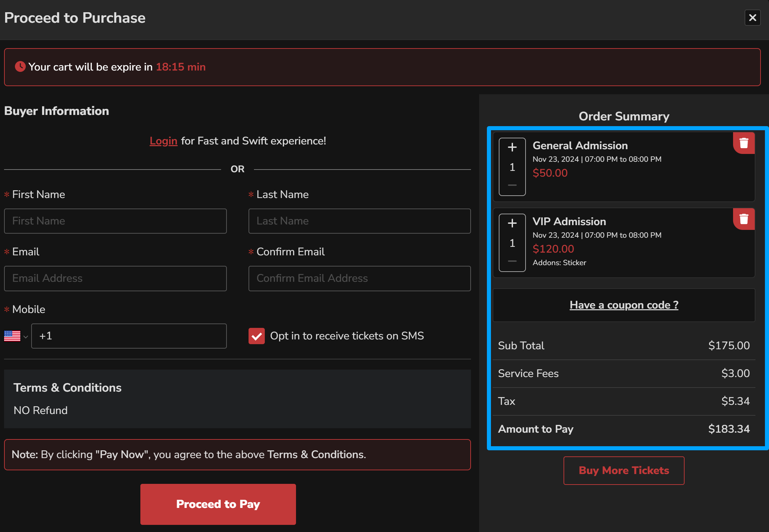
Task: Click the Mobile number input field
Action: point(129,336)
